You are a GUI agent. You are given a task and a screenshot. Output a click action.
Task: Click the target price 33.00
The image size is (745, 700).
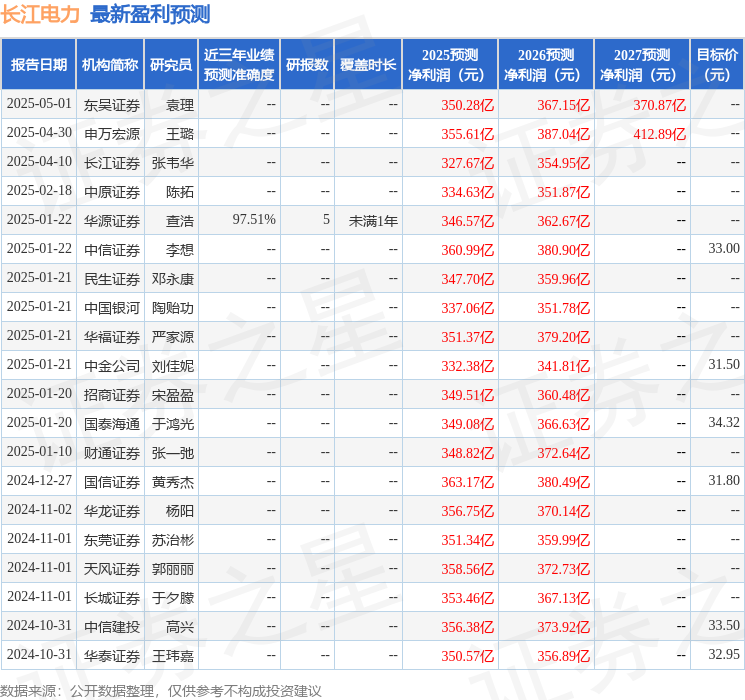coord(724,248)
